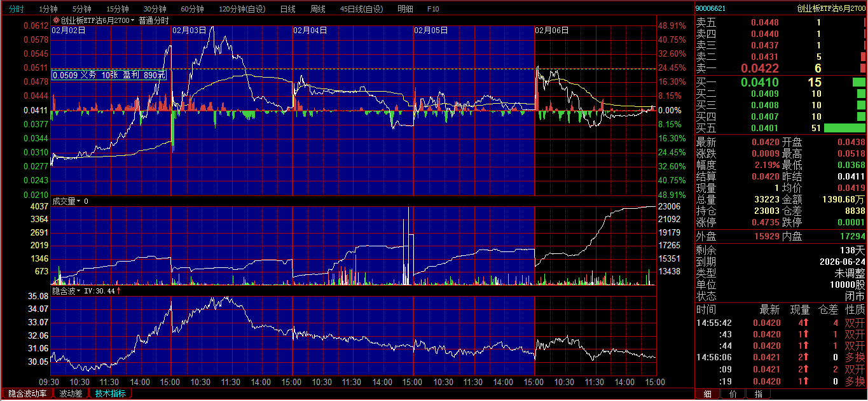Click the green volume bar beside 买一
The height and width of the screenshot is (401, 868).
(858, 83)
